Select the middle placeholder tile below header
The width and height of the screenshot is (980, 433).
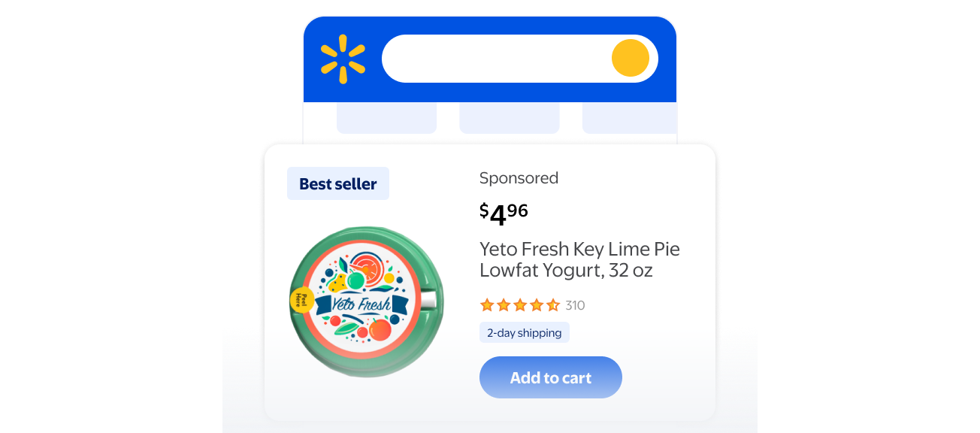pyautogui.click(x=509, y=118)
